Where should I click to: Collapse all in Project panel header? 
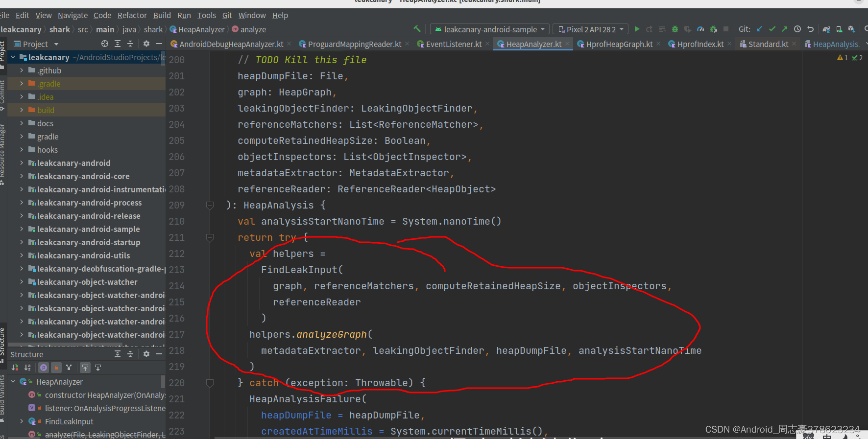coord(130,44)
